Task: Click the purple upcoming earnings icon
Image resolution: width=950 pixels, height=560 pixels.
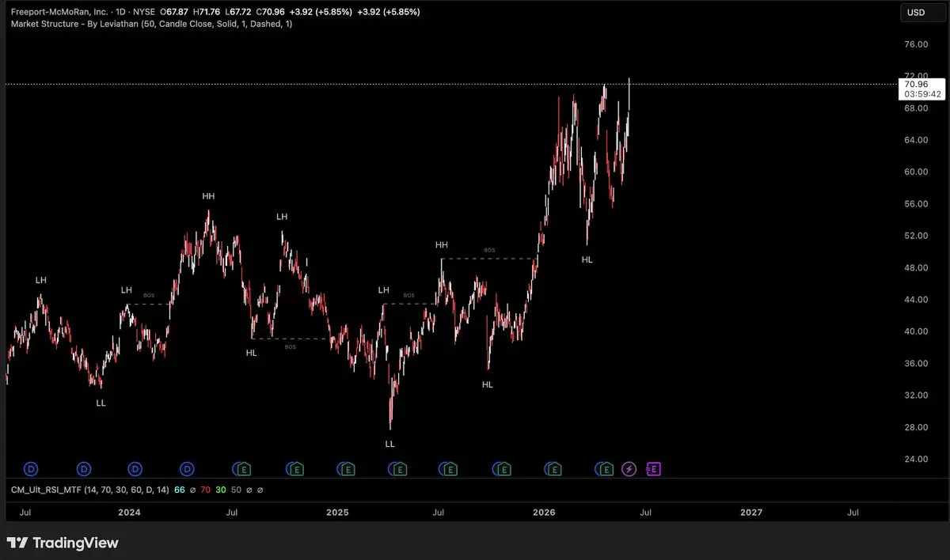Action: (653, 469)
